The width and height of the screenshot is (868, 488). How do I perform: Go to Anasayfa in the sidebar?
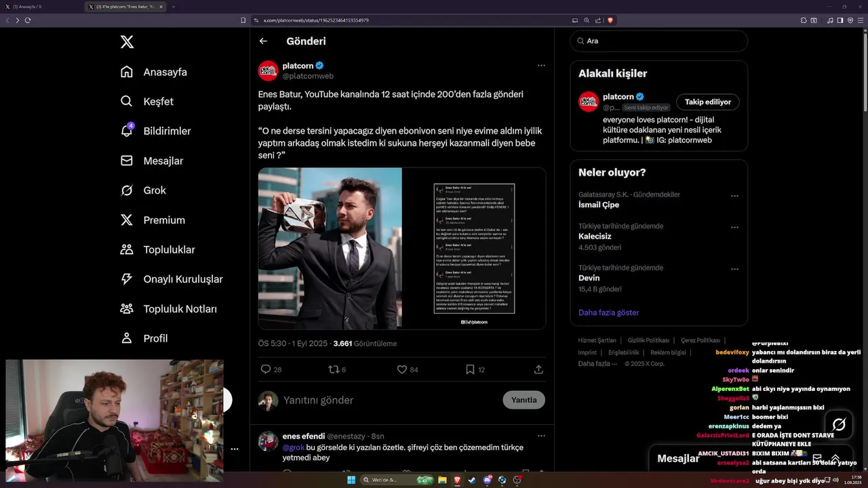coord(154,72)
